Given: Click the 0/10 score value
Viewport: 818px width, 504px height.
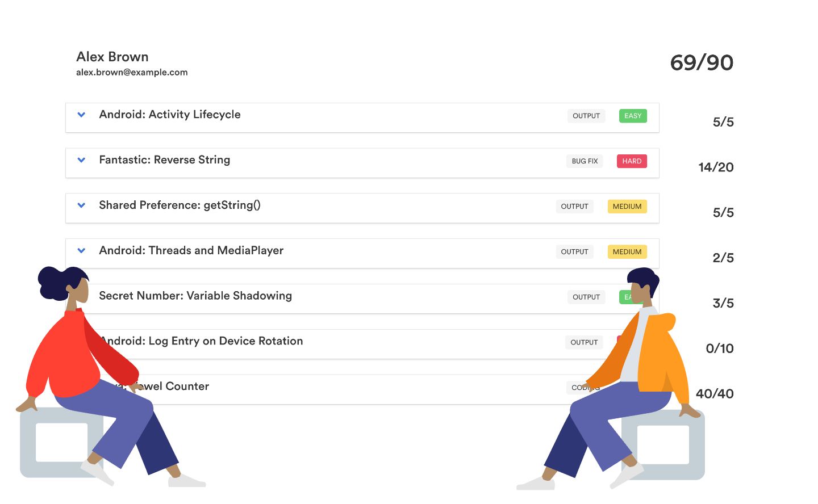Looking at the screenshot, I should [720, 348].
